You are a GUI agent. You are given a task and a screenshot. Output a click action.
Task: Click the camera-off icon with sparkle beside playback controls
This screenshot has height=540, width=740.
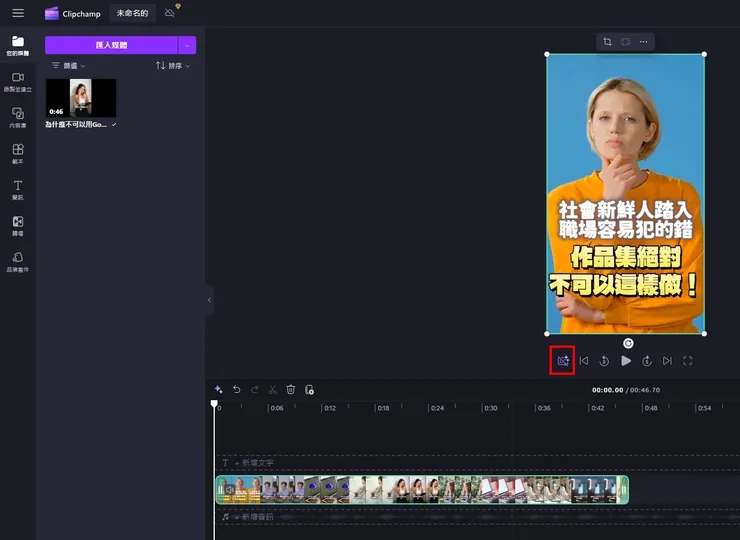click(x=562, y=361)
